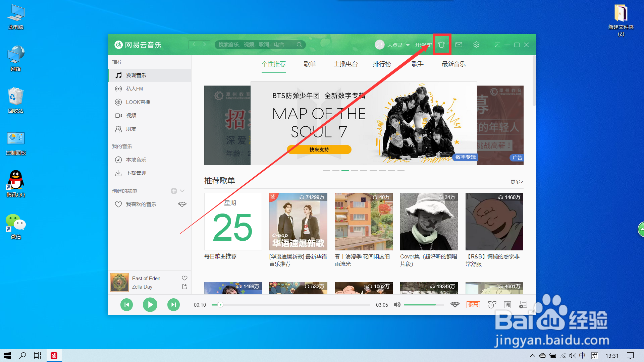The image size is (644, 362).
Task: Select the 个性推荐 tab
Action: pyautogui.click(x=274, y=64)
